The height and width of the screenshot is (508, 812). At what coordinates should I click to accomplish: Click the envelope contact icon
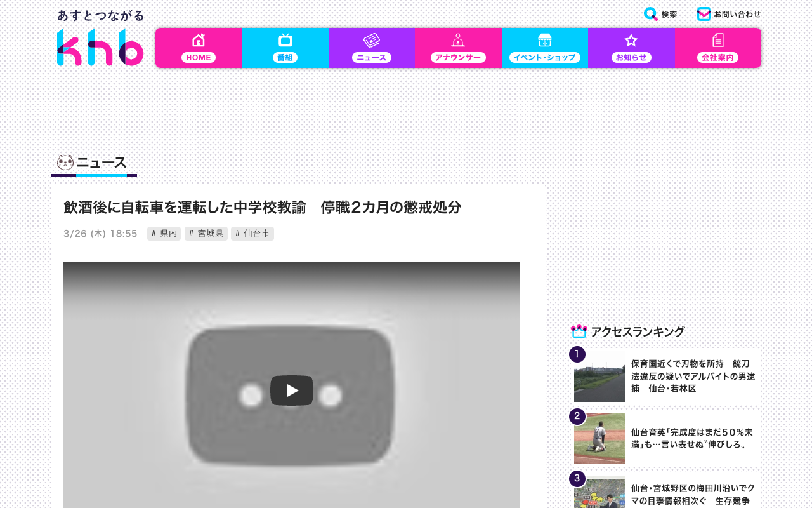pos(704,14)
